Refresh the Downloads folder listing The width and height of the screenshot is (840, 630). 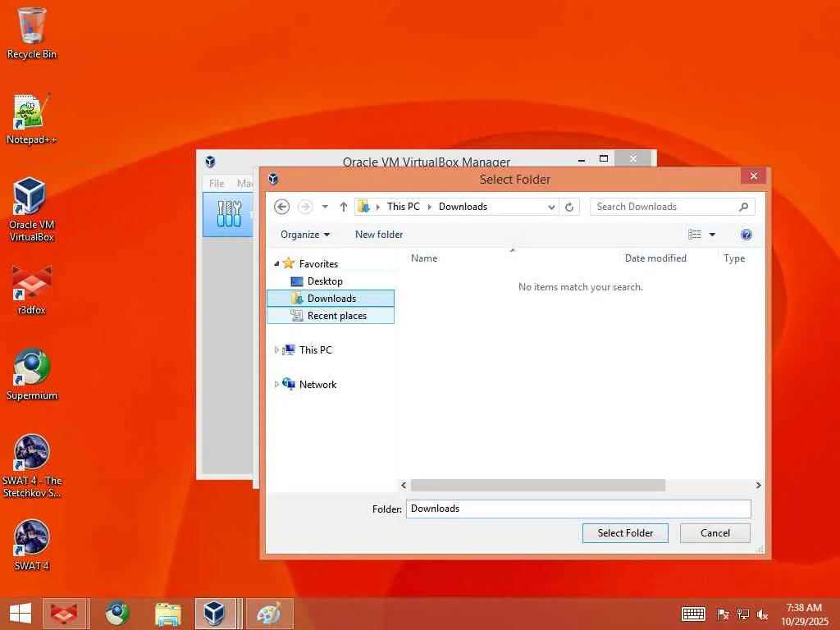pyautogui.click(x=569, y=207)
